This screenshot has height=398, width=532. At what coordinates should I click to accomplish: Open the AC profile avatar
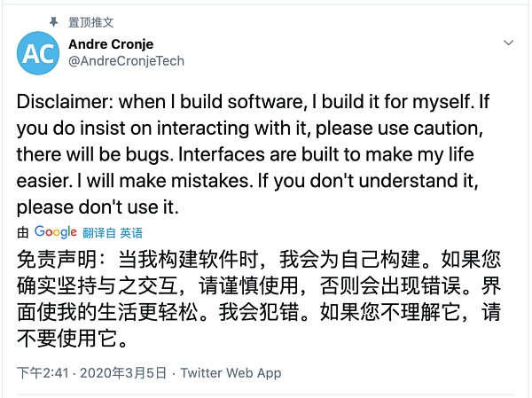37,54
